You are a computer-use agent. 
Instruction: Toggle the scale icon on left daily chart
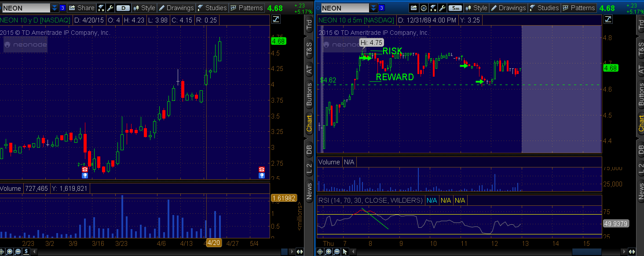tap(276, 19)
